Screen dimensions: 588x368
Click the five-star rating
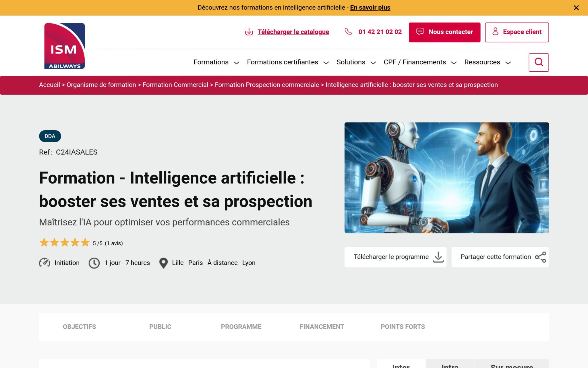coord(65,243)
